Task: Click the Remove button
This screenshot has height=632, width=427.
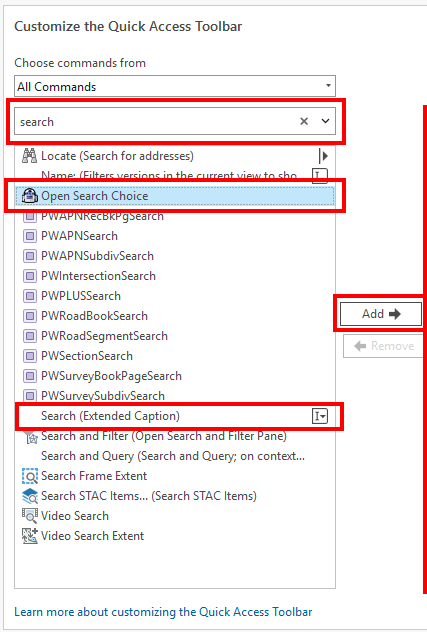Action: 384,346
